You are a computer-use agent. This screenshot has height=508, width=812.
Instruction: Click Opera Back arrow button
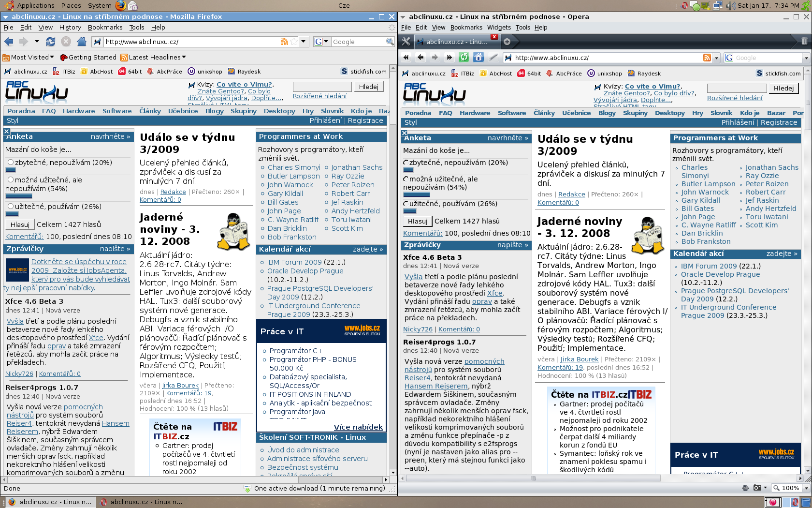tap(420, 58)
